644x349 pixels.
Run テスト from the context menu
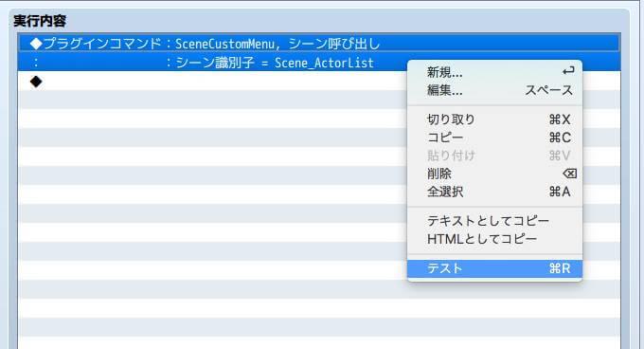(494, 268)
